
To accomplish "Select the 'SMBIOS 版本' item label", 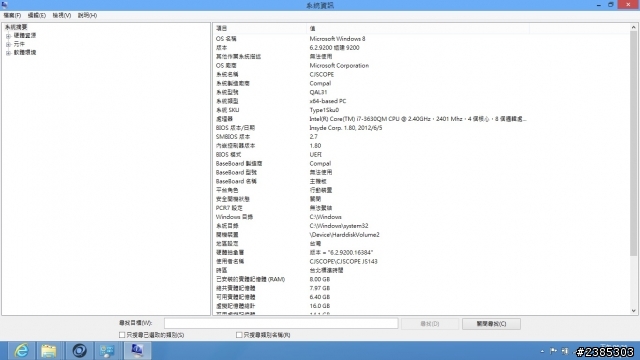I will [x=233, y=137].
